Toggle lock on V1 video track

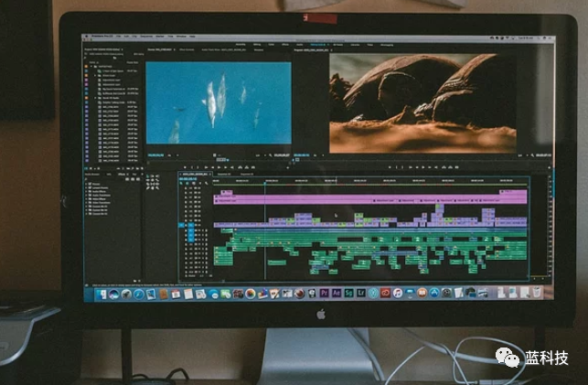pos(186,225)
